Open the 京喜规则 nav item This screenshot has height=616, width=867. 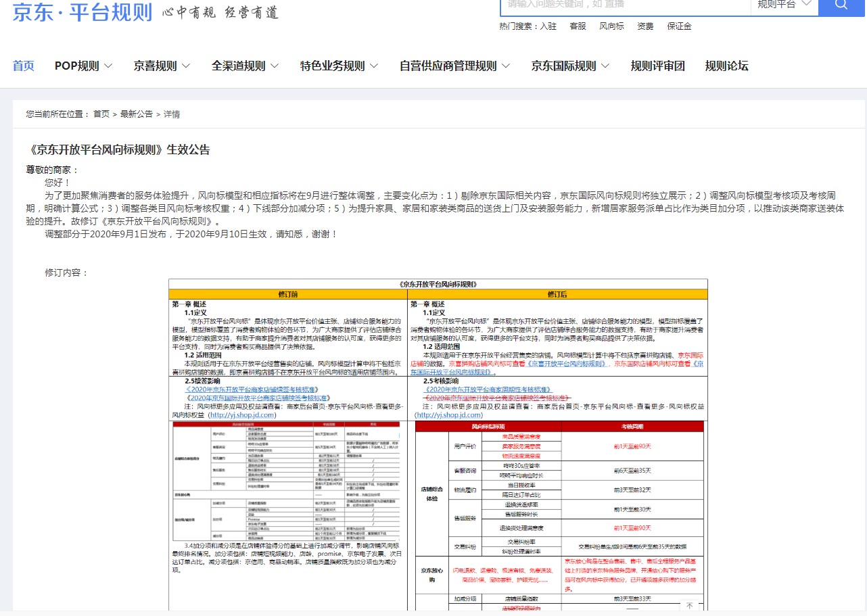[x=155, y=66]
